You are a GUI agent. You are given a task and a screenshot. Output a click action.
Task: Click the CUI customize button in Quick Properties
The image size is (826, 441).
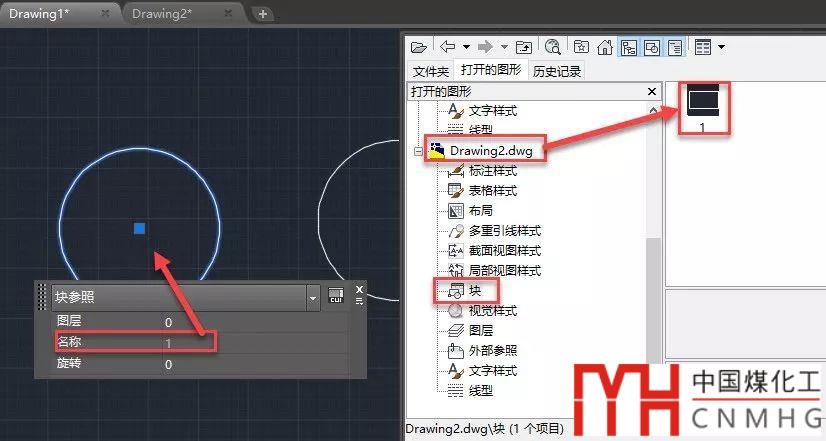coord(336,295)
